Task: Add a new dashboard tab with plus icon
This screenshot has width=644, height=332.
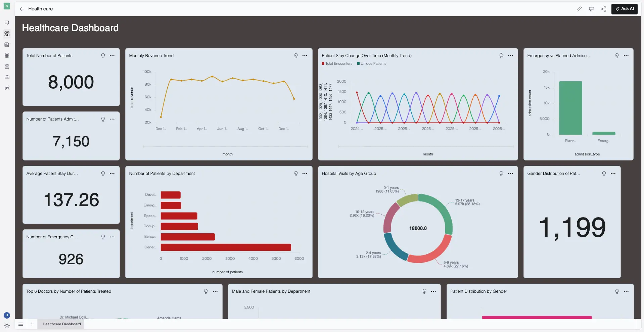Action: [x=32, y=324]
